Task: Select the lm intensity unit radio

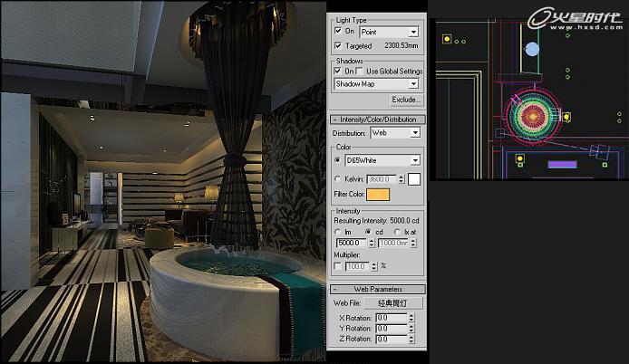Action: click(x=337, y=232)
